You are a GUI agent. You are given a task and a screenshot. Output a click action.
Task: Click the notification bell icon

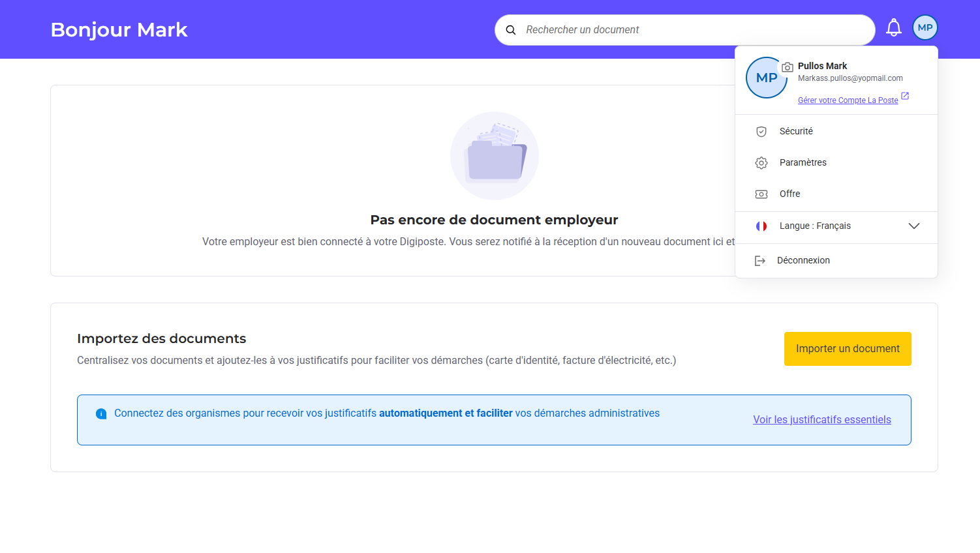(893, 28)
